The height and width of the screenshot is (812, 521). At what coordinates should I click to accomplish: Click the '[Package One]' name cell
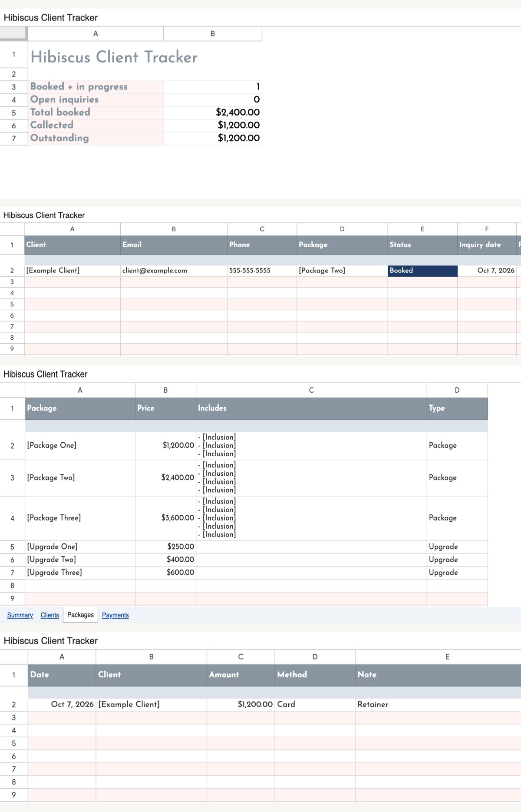(80, 446)
